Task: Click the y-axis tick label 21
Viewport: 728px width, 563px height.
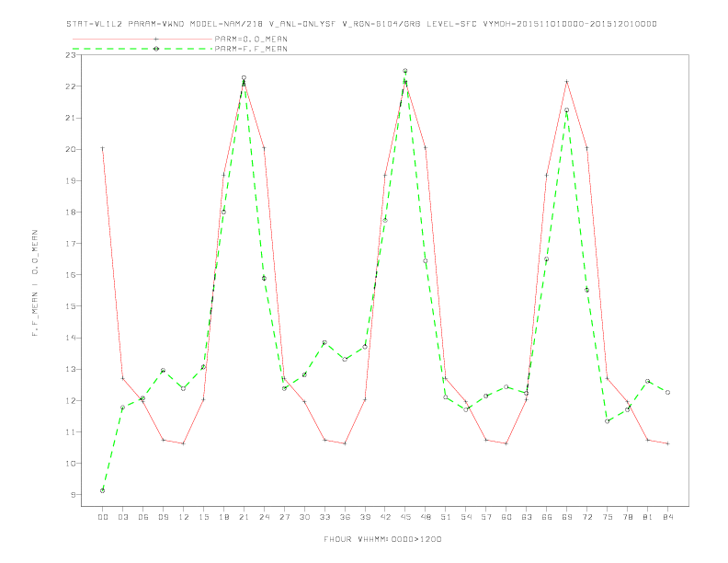Action: point(71,118)
